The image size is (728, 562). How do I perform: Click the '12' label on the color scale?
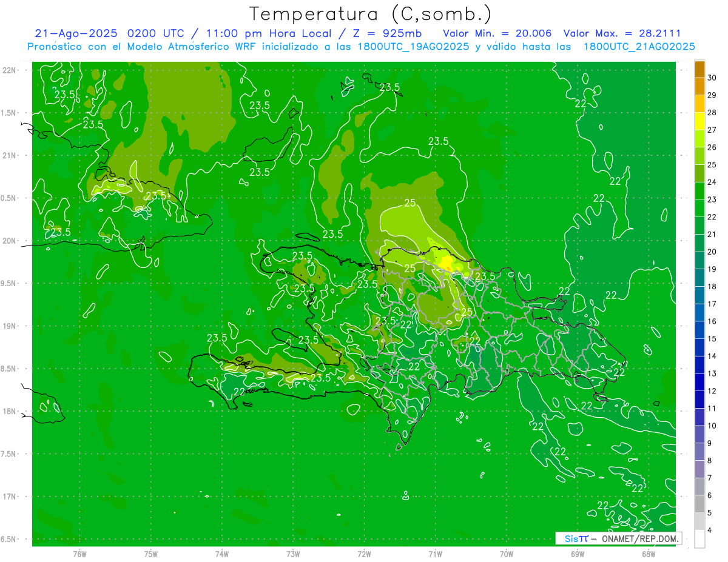(x=712, y=391)
